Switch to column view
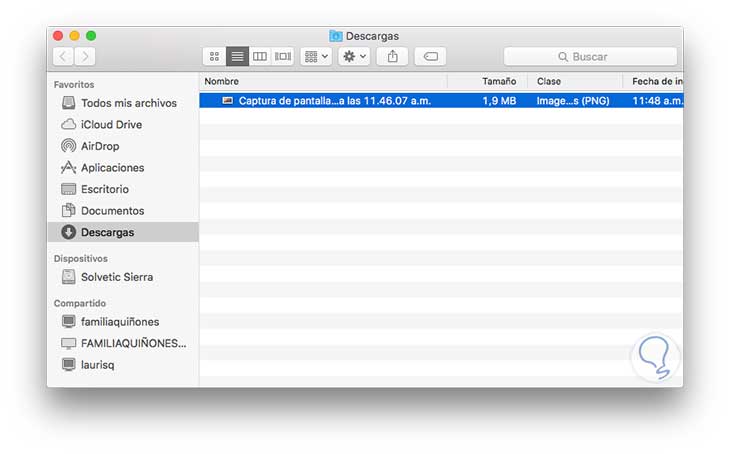This screenshot has height=454, width=730. coord(260,56)
